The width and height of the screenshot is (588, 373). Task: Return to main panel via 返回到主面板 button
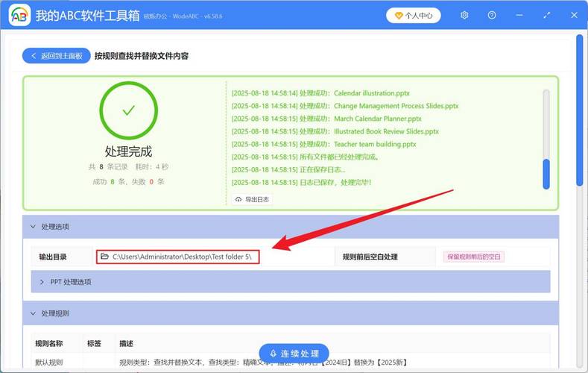[x=56, y=56]
